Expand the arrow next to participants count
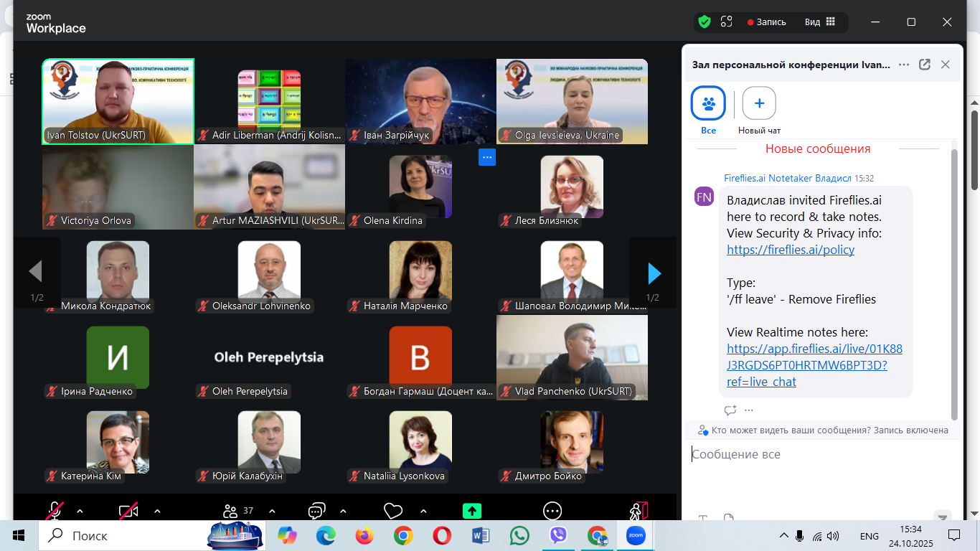This screenshot has width=980, height=551. coord(272,512)
